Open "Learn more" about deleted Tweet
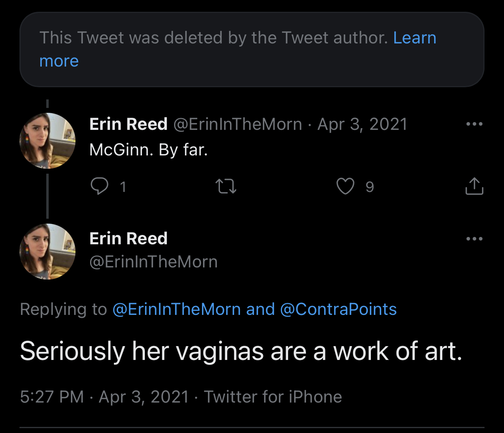504x433 pixels. [414, 38]
